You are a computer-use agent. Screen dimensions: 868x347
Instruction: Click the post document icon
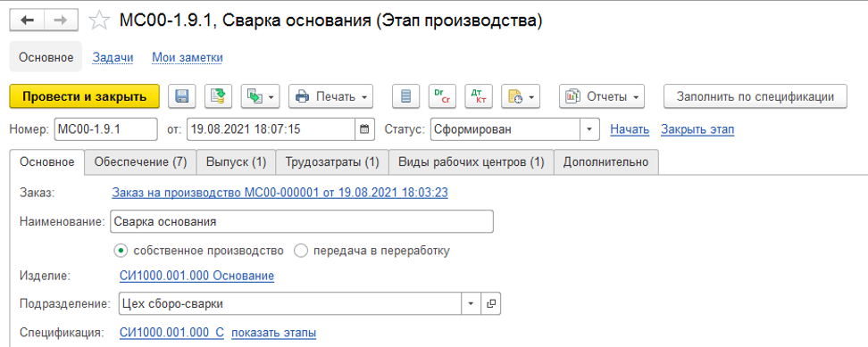219,96
